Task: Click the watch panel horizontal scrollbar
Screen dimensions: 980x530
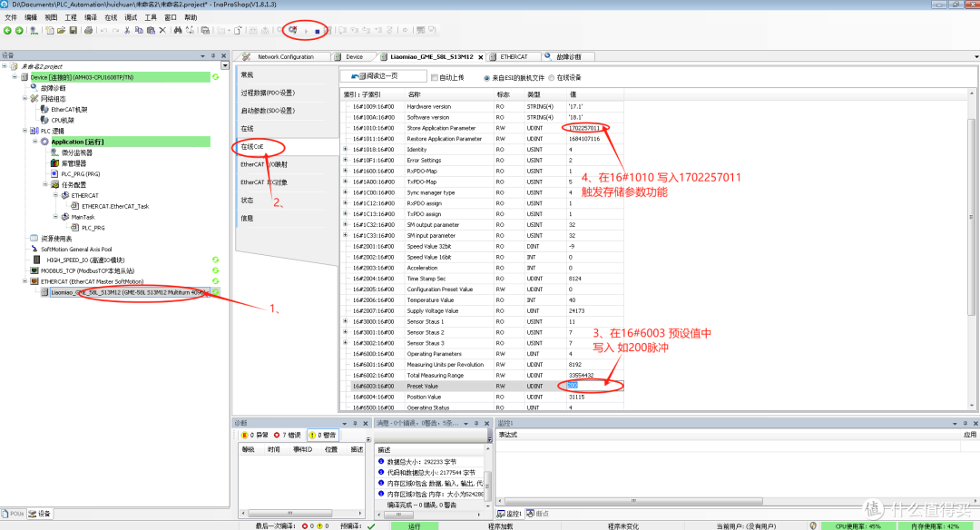Action: coord(633,501)
